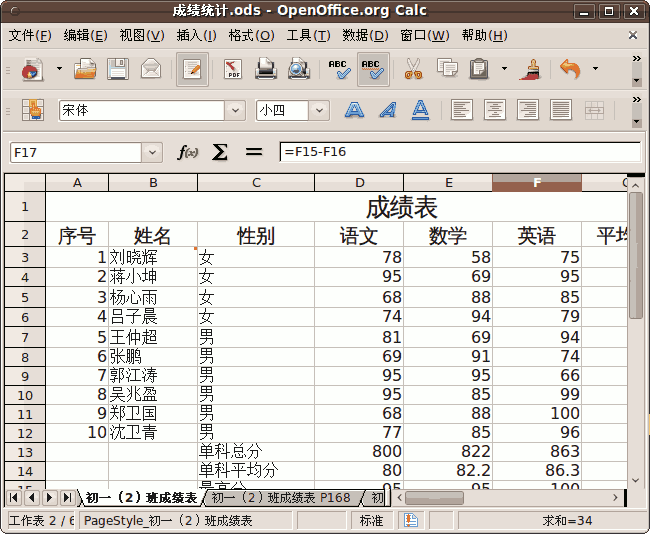650x534 pixels.
Task: Click the Open file folder icon
Action: [85, 69]
